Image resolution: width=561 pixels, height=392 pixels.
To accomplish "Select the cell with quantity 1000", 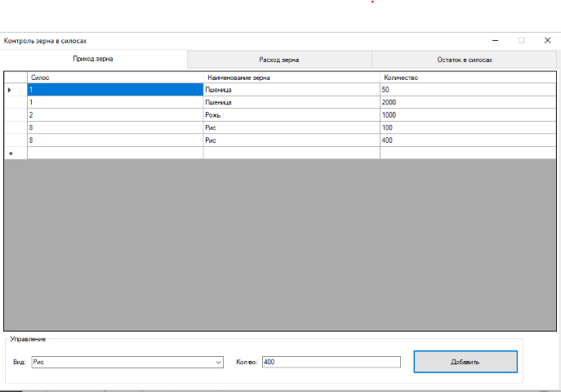I will 467,115.
